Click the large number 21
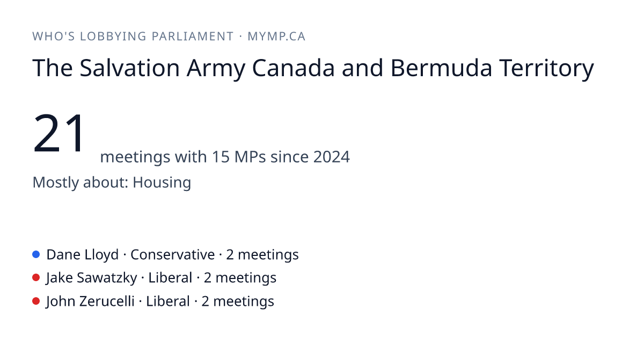 (60, 133)
